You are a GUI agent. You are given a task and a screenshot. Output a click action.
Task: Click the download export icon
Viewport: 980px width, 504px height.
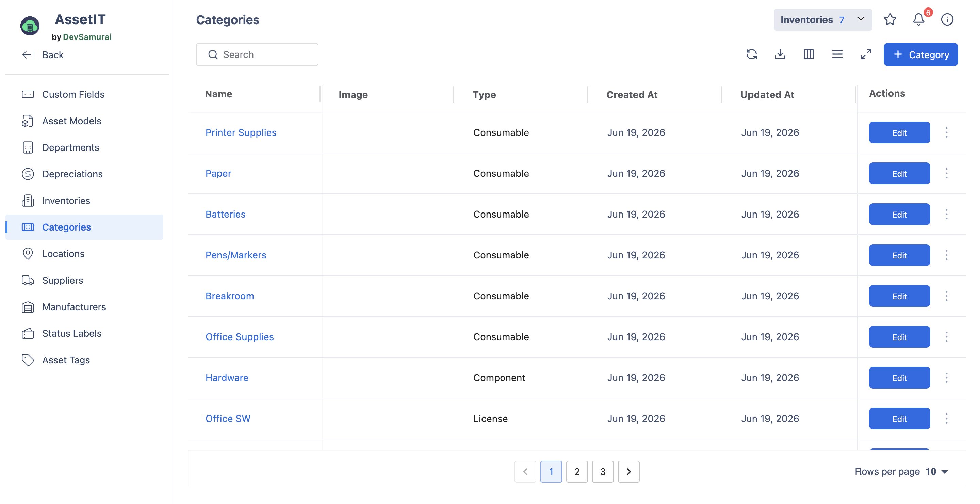point(780,54)
